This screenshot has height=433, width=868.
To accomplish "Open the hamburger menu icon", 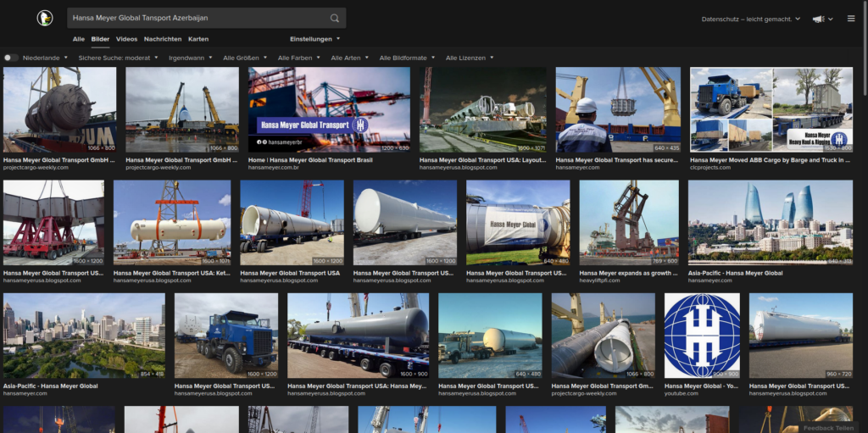I will tap(851, 19).
